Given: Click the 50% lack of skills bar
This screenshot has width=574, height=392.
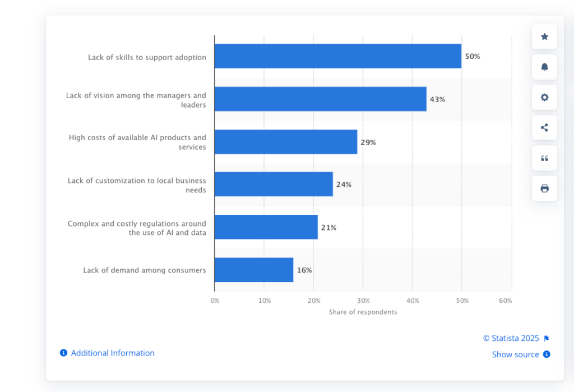Looking at the screenshot, I should 337,56.
